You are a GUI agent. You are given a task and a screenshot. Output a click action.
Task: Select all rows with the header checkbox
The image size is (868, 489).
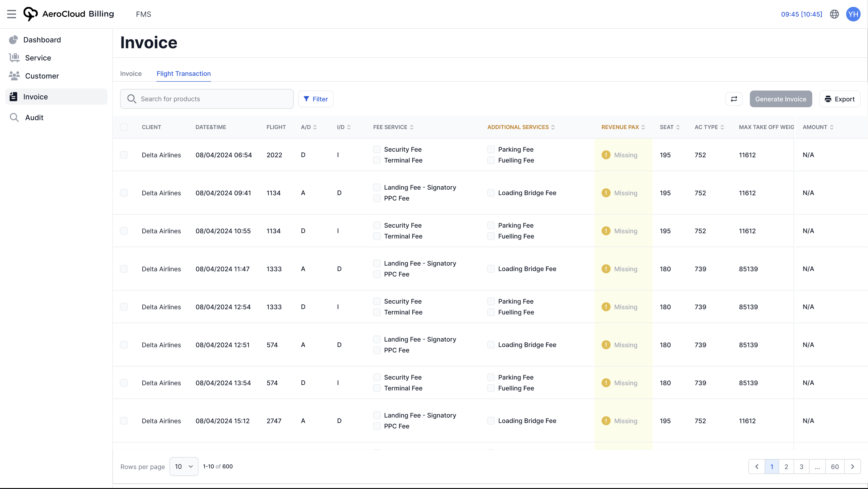(x=124, y=127)
